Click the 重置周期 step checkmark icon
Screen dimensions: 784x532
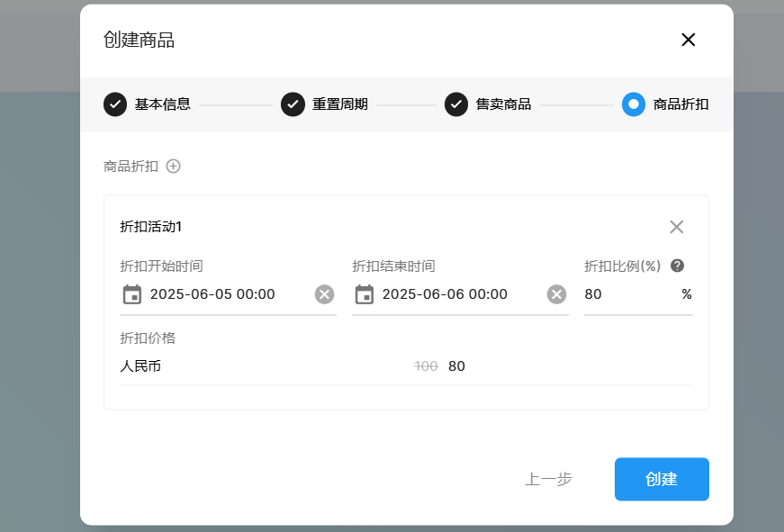coord(293,104)
